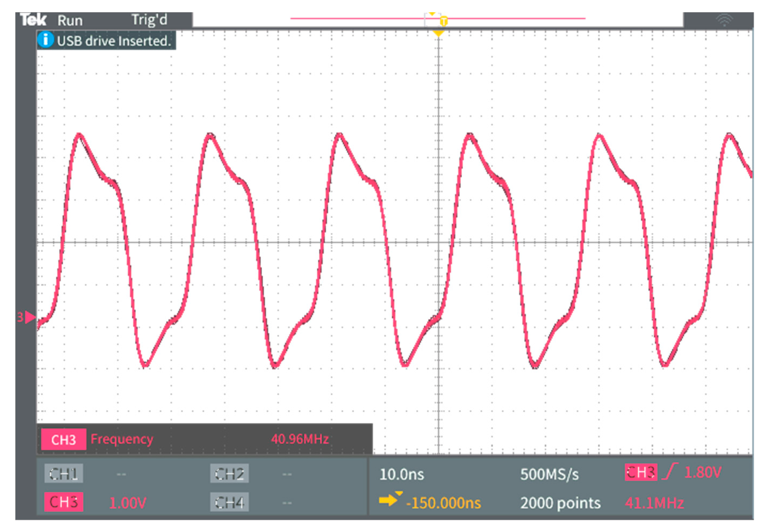
Task: Select the CH3 Frequency measurement badge
Action: tap(63, 440)
